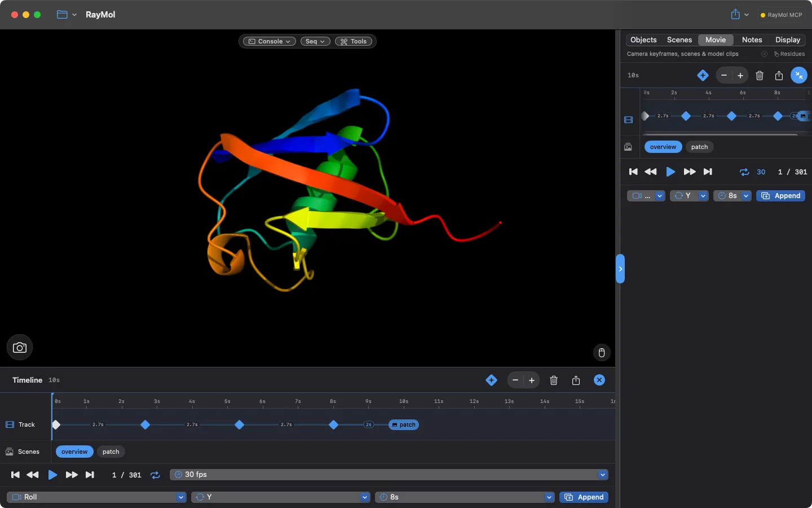
Task: Click the 2s transition marker on the Track
Action: 368,424
